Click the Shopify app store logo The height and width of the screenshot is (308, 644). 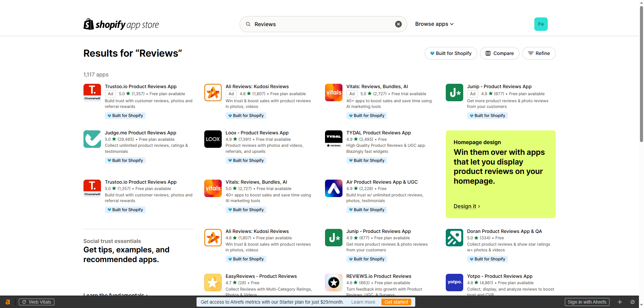pos(121,24)
